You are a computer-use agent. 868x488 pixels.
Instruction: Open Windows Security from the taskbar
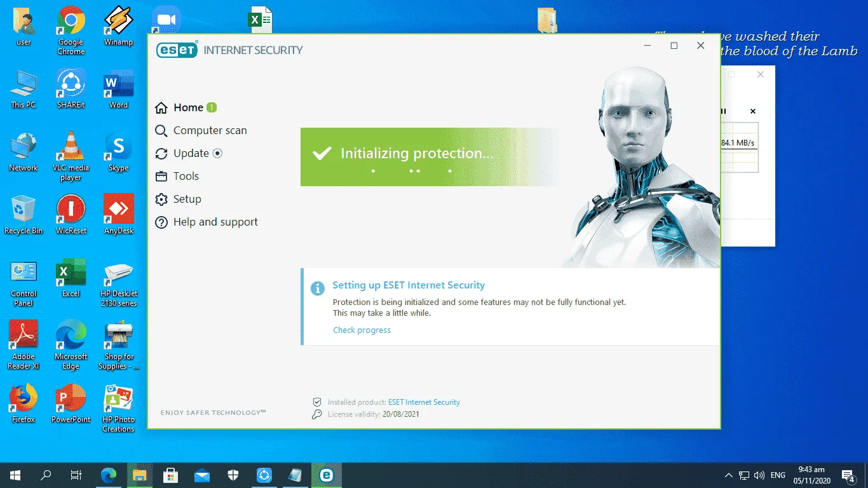233,475
